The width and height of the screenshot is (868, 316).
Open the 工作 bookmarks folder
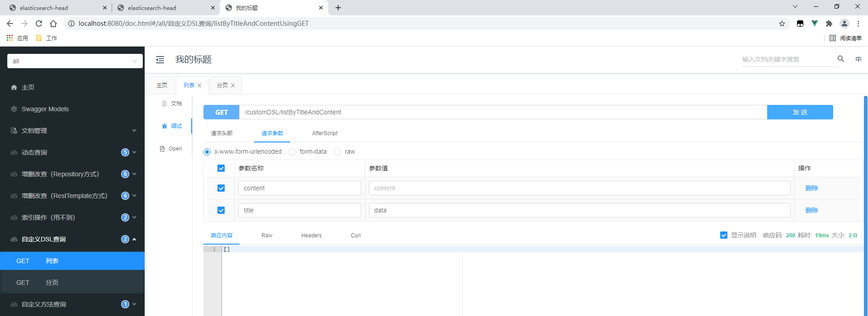tap(46, 38)
